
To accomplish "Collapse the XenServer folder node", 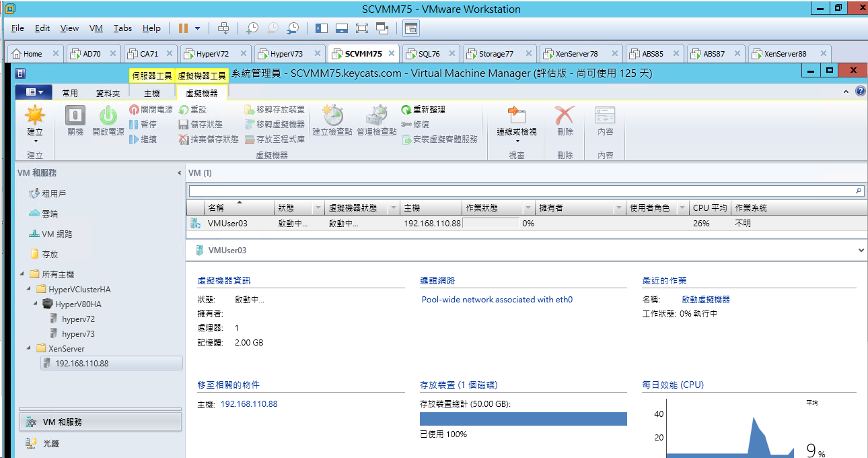I will (x=29, y=348).
